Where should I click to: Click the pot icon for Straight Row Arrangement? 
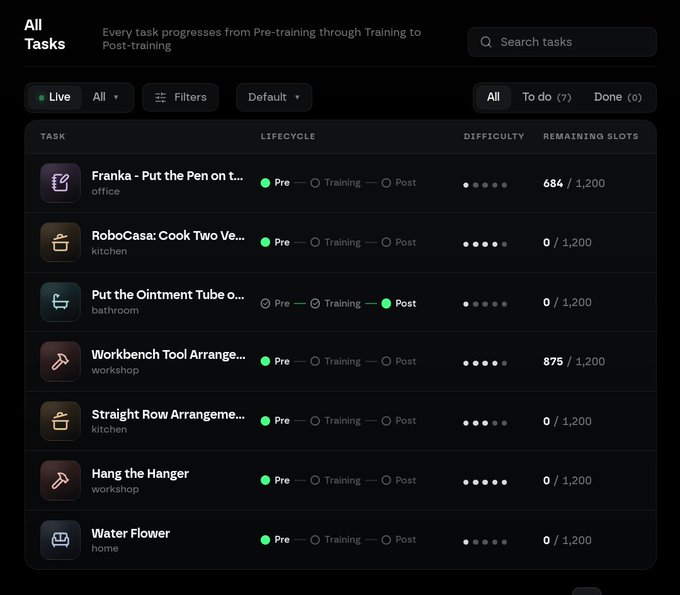point(60,421)
